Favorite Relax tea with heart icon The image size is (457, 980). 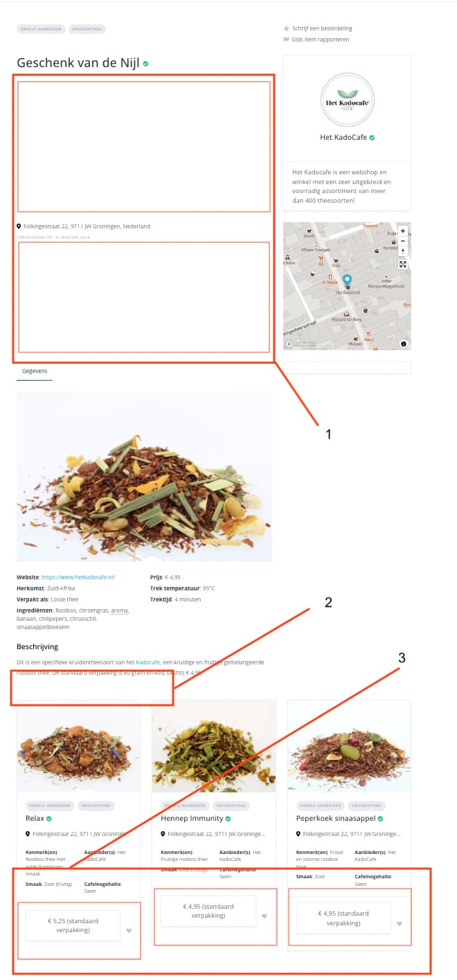(x=129, y=931)
